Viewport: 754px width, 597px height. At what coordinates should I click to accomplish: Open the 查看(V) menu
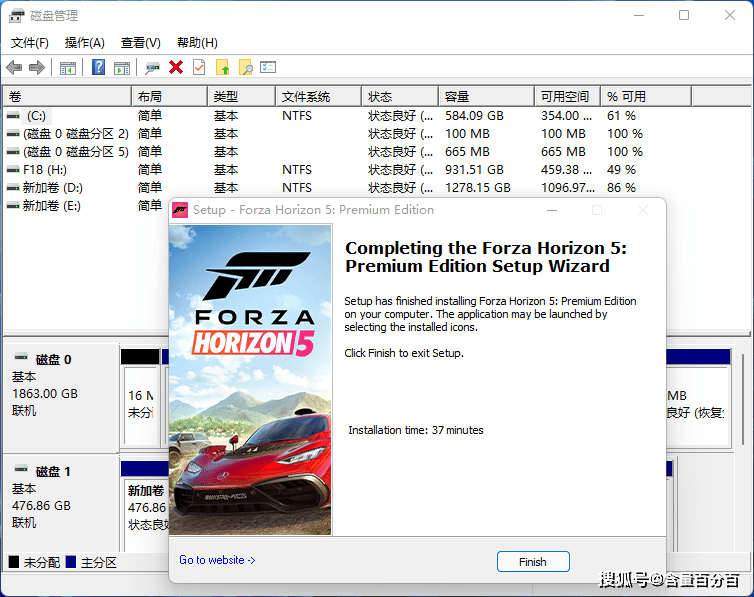[140, 43]
